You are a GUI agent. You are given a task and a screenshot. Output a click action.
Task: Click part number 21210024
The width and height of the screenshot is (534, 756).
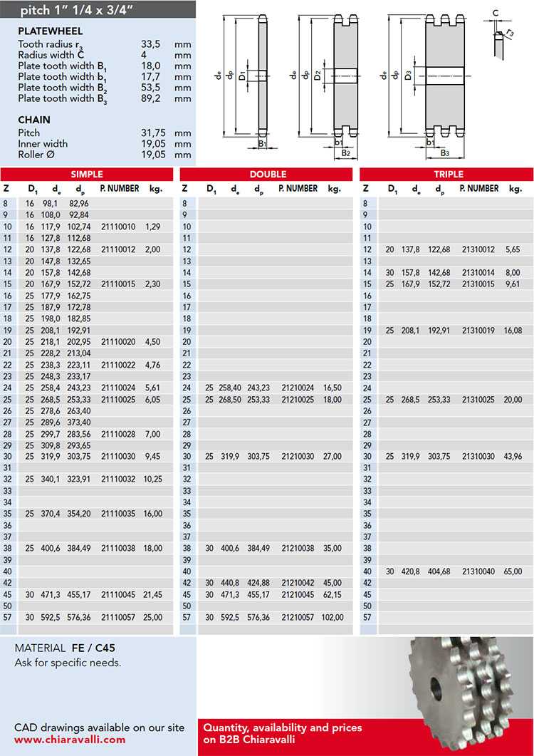[298, 388]
